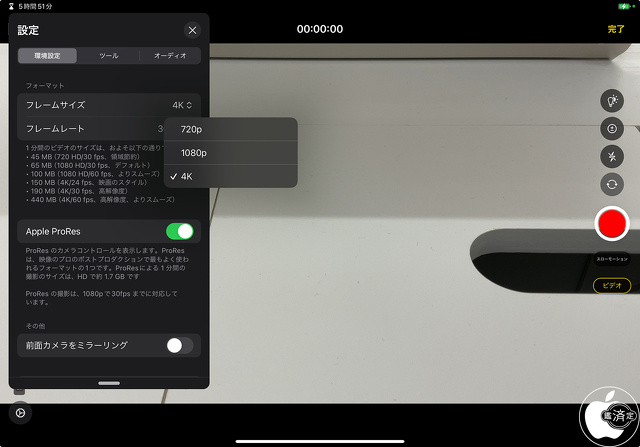Flip the camera with rotate arrows icon
The height and width of the screenshot is (447, 640).
(x=612, y=185)
